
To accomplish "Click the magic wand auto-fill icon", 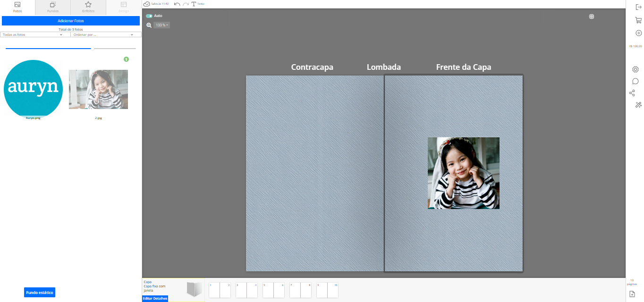I will point(639,105).
